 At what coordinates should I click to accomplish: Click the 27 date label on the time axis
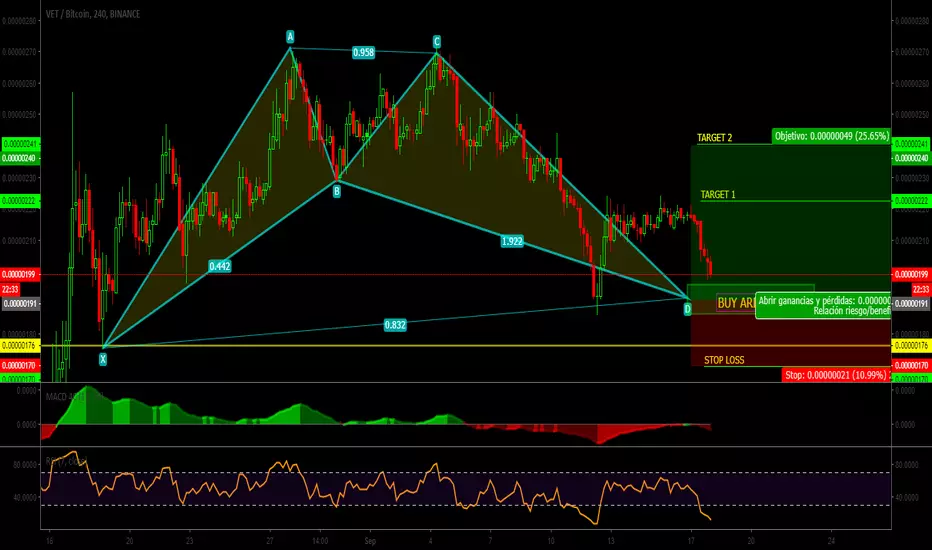pos(270,541)
